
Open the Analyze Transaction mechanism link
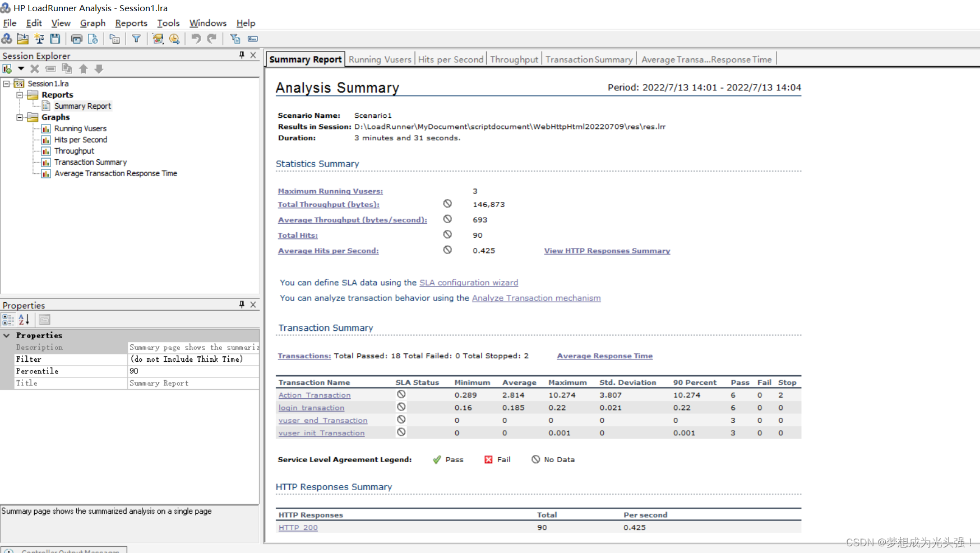(x=536, y=298)
